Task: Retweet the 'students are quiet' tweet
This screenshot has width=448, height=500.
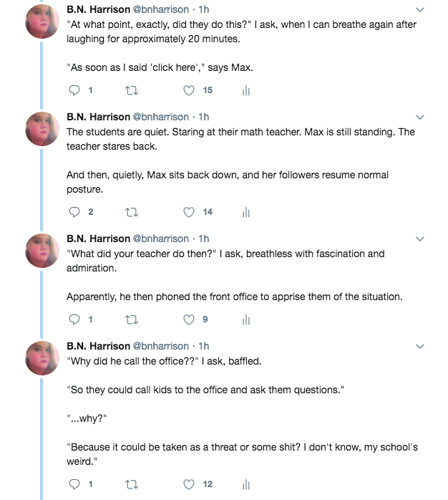Action: tap(131, 211)
